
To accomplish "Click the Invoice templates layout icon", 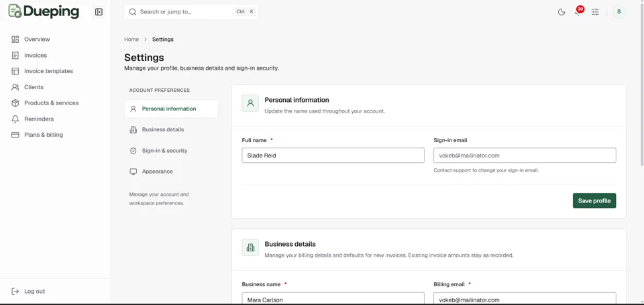I will [15, 71].
